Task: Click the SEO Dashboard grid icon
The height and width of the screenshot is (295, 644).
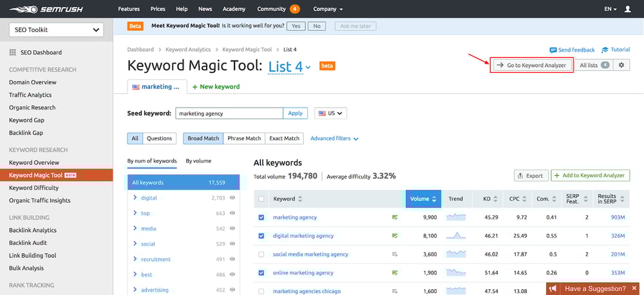Action: (x=13, y=53)
